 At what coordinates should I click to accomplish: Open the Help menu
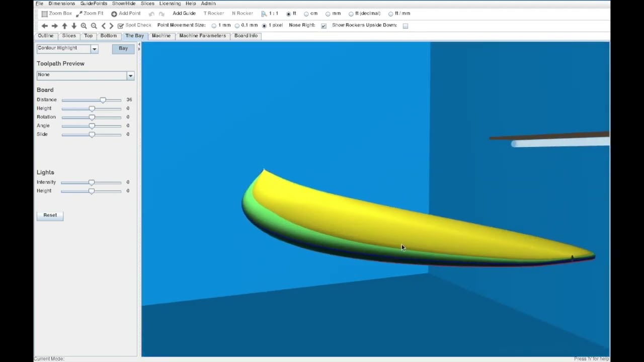tap(191, 4)
